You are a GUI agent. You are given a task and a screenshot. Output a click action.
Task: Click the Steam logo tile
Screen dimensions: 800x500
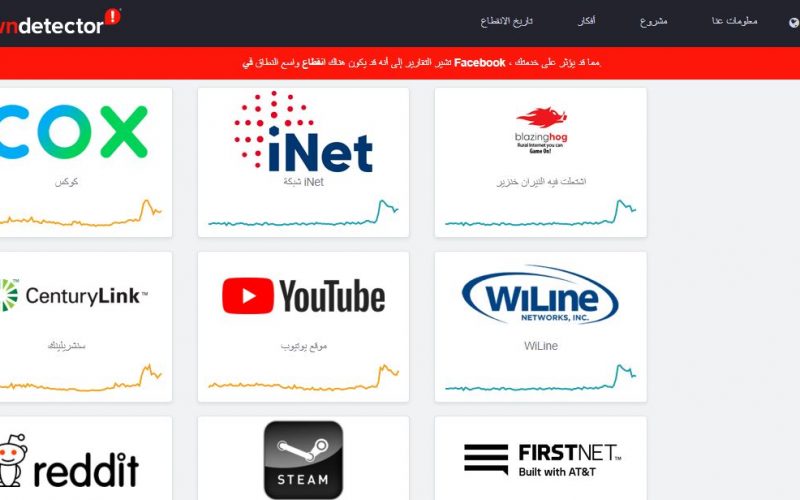[304, 460]
